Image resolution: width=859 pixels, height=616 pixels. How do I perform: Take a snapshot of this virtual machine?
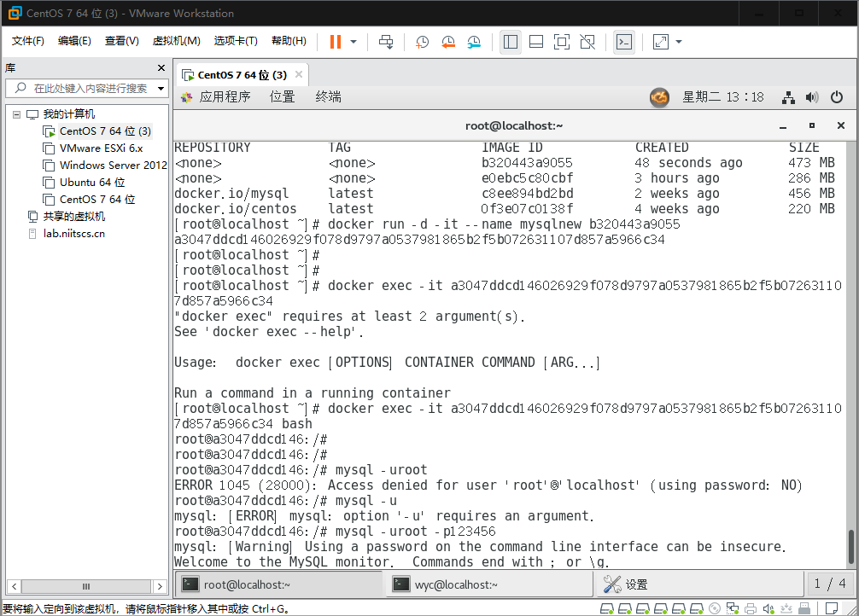click(422, 42)
